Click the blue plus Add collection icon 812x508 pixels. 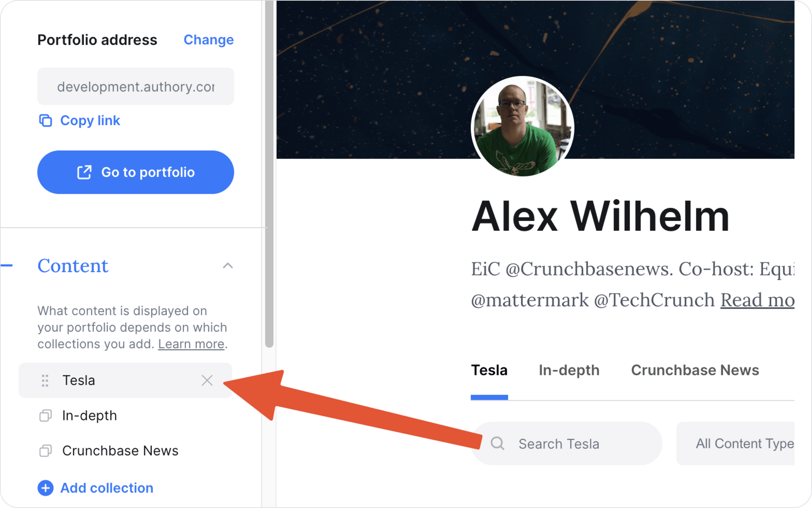(x=45, y=488)
